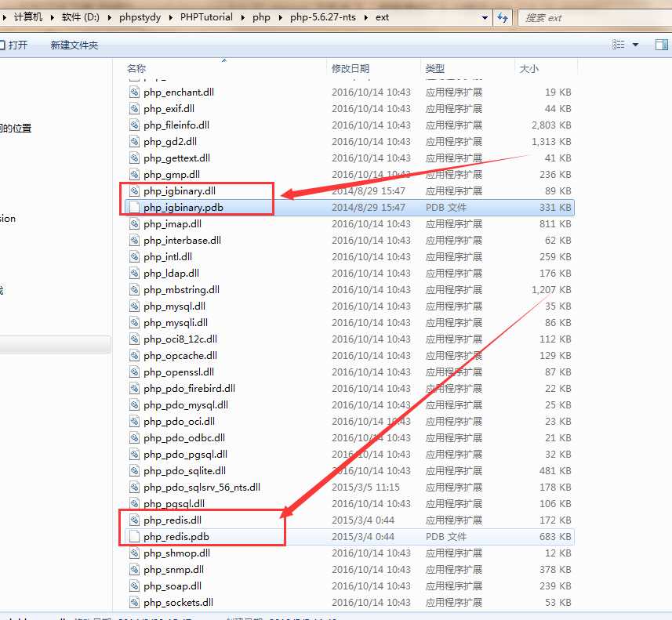
Task: Click the 683 KB size cell
Action: click(x=555, y=536)
